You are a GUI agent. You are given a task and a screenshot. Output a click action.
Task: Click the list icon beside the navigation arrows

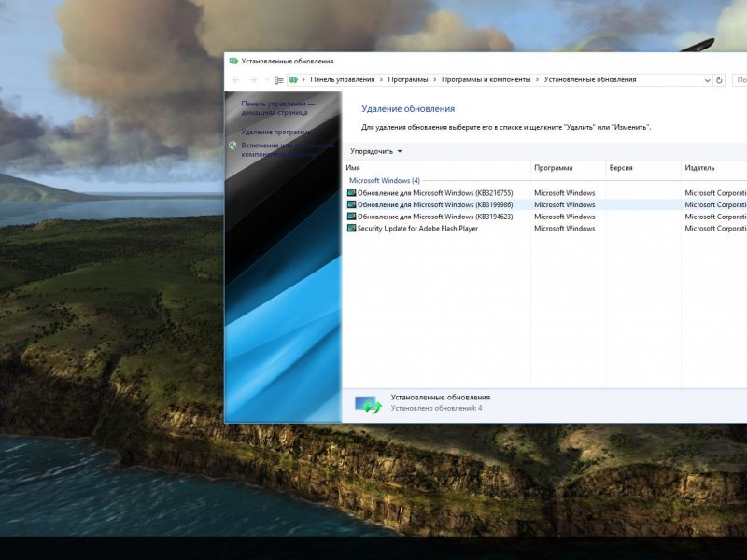pos(278,80)
